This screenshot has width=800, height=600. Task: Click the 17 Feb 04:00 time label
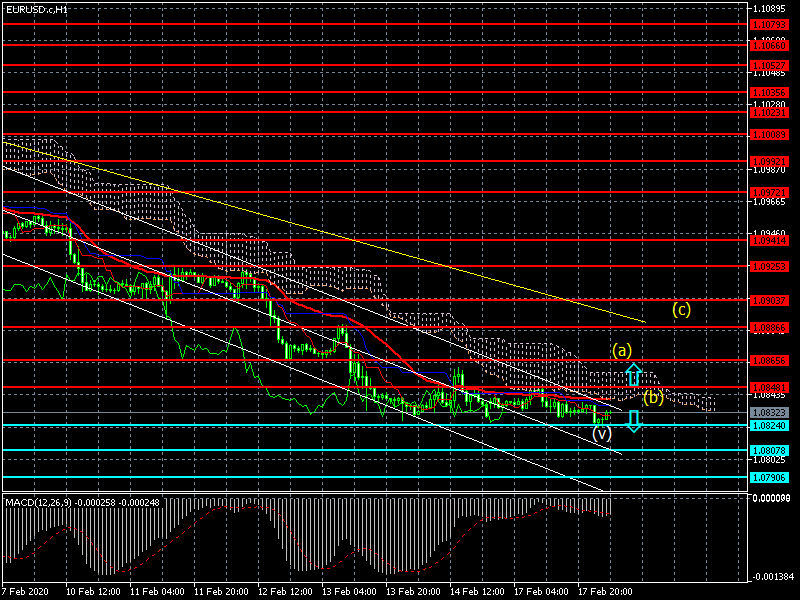541,591
